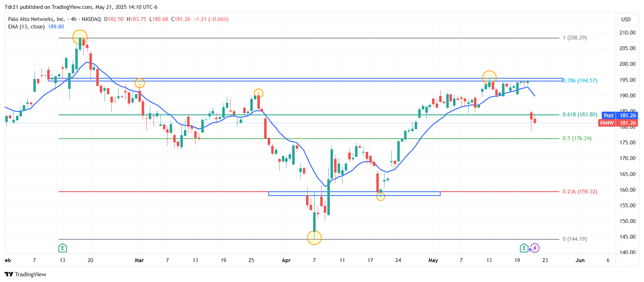644x282 pixels.
Task: Select the EMA (13, close) indicator legend
Action: pyautogui.click(x=26, y=27)
